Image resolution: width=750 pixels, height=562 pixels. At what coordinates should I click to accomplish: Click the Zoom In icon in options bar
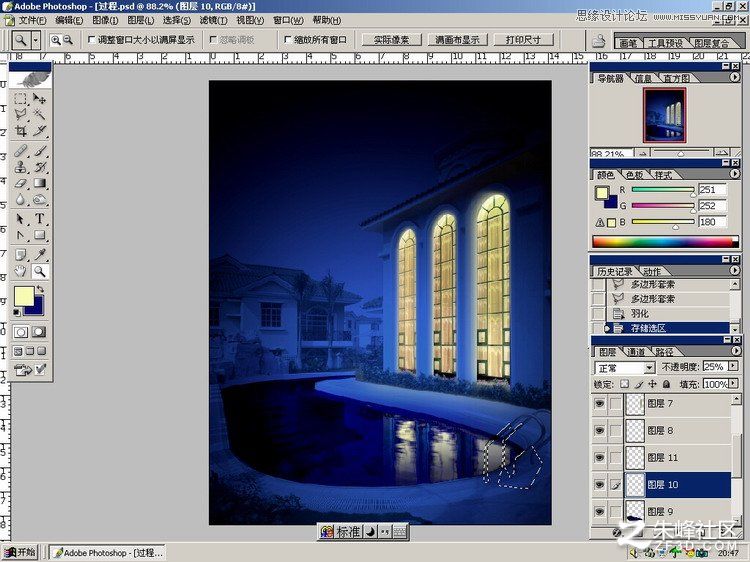(x=56, y=40)
